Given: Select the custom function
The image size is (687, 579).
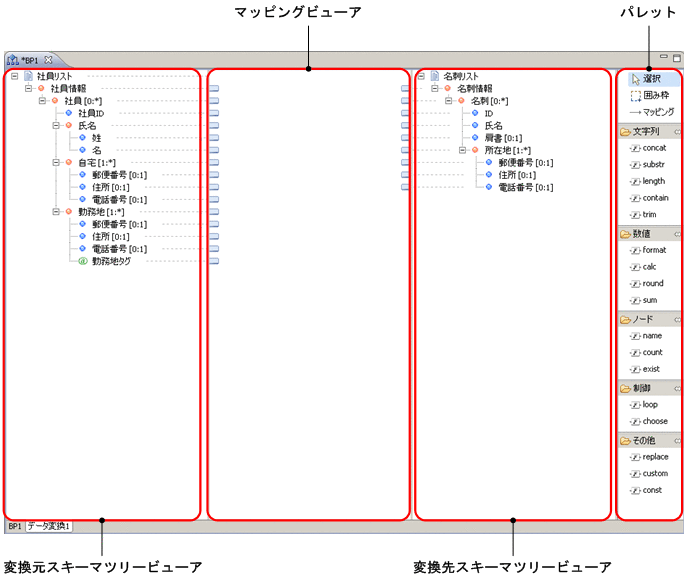Looking at the screenshot, I should (x=649, y=473).
